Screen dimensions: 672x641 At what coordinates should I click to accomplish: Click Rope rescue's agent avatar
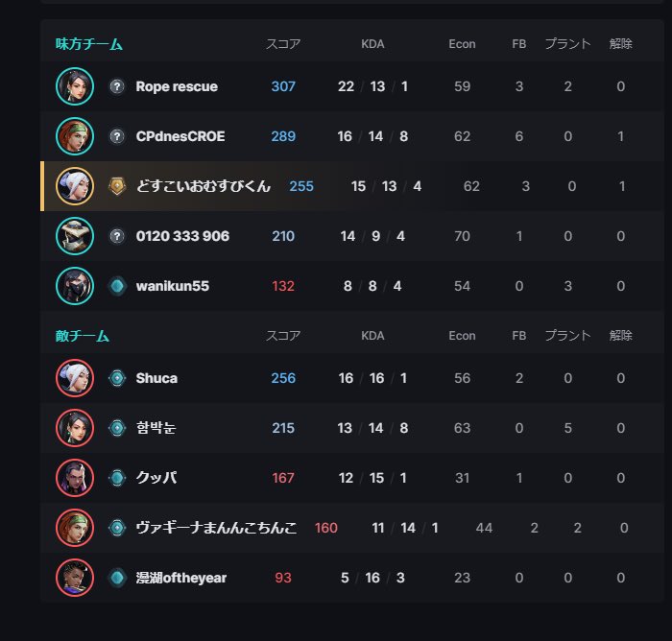click(74, 86)
